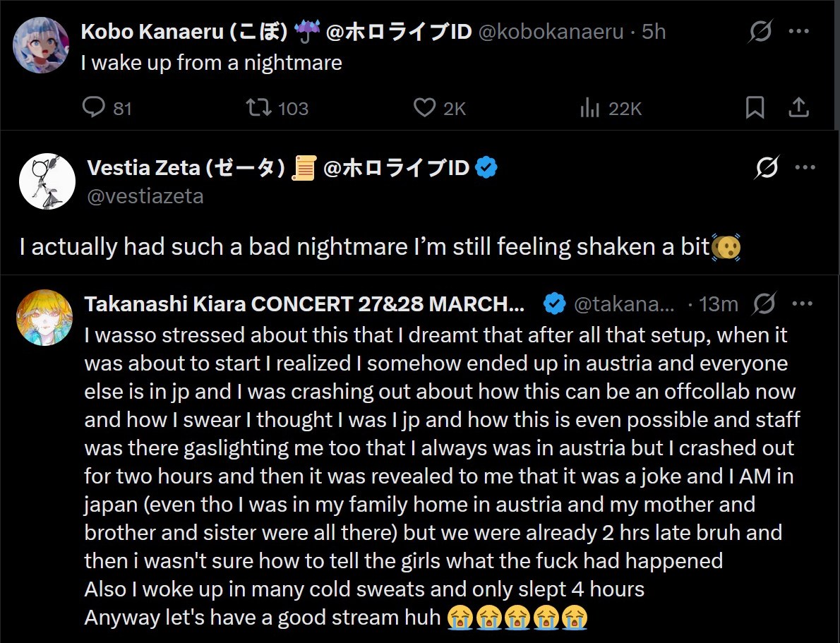840x643 pixels.
Task: Open Kobo Kanaeru's profile avatar
Action: 41,45
